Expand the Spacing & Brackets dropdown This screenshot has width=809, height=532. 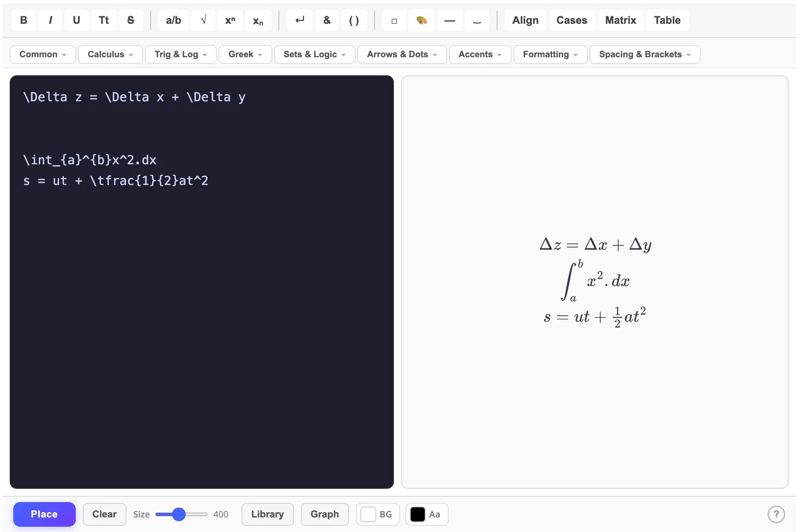[x=645, y=55]
